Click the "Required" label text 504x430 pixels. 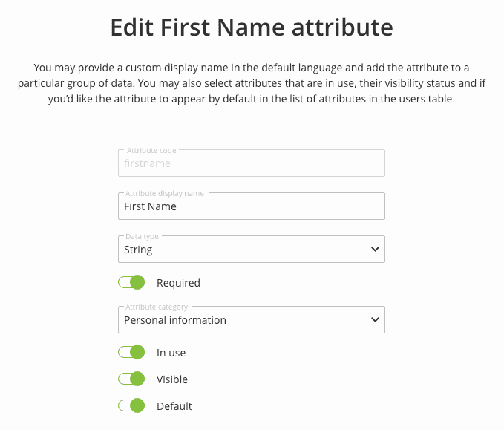(178, 283)
